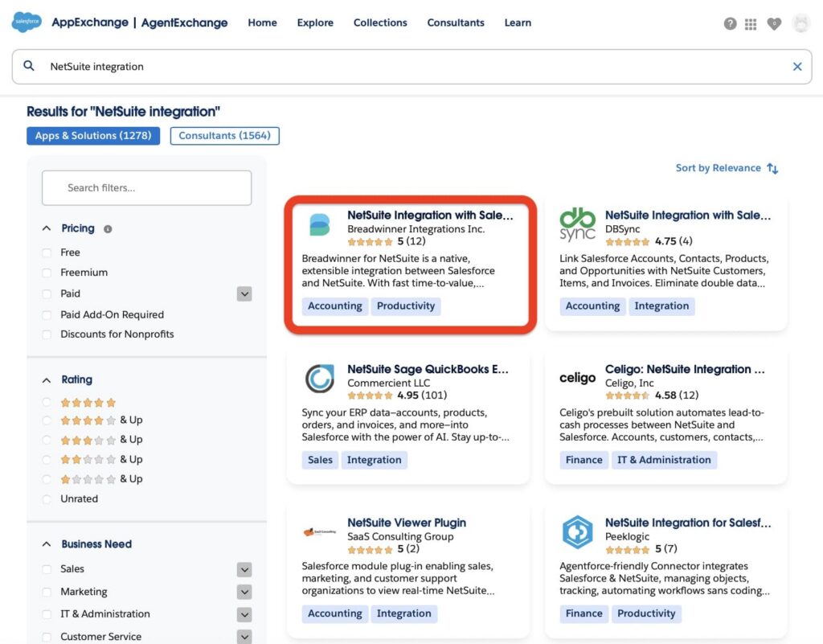823x644 pixels.
Task: Collapse the Pricing filter section
Action: pos(46,228)
